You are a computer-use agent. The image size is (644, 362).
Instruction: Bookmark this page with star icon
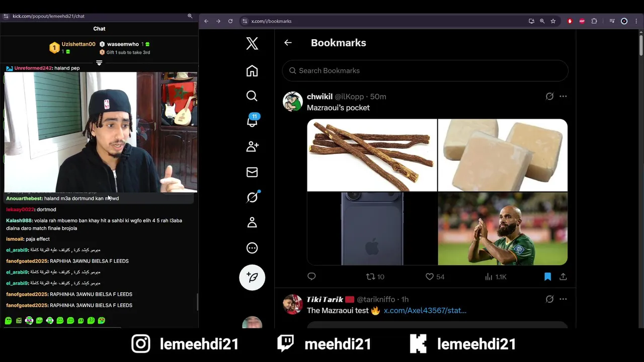553,21
